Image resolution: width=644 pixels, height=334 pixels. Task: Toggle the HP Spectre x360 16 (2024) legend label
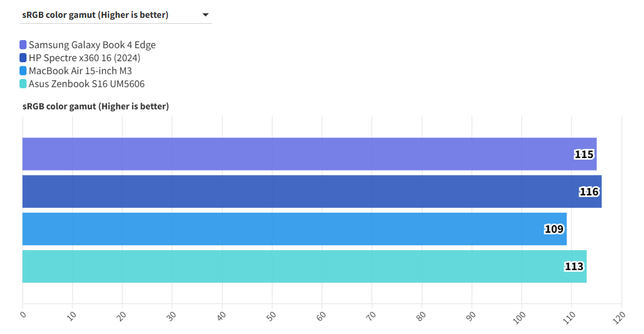tap(84, 58)
